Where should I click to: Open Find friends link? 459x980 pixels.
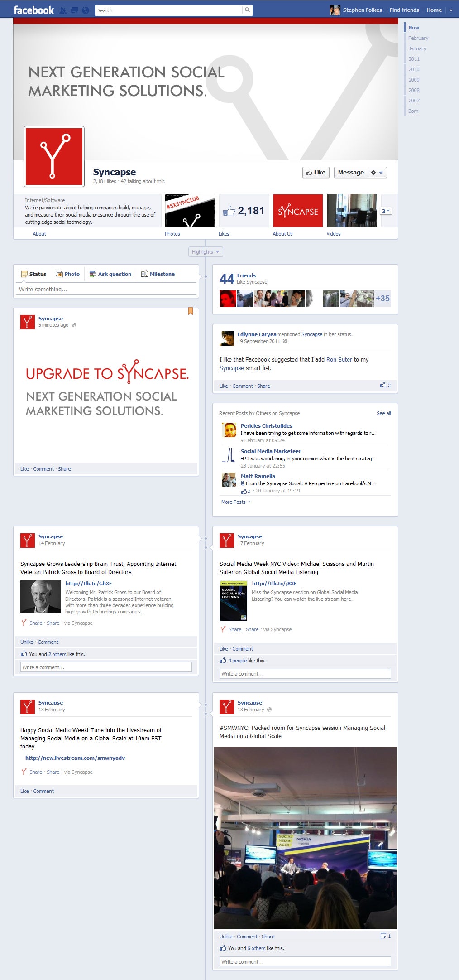404,10
